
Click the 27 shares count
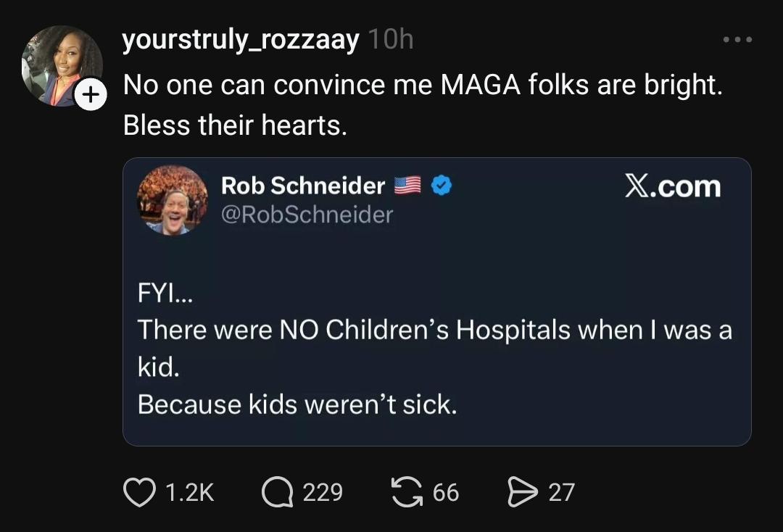[561, 493]
